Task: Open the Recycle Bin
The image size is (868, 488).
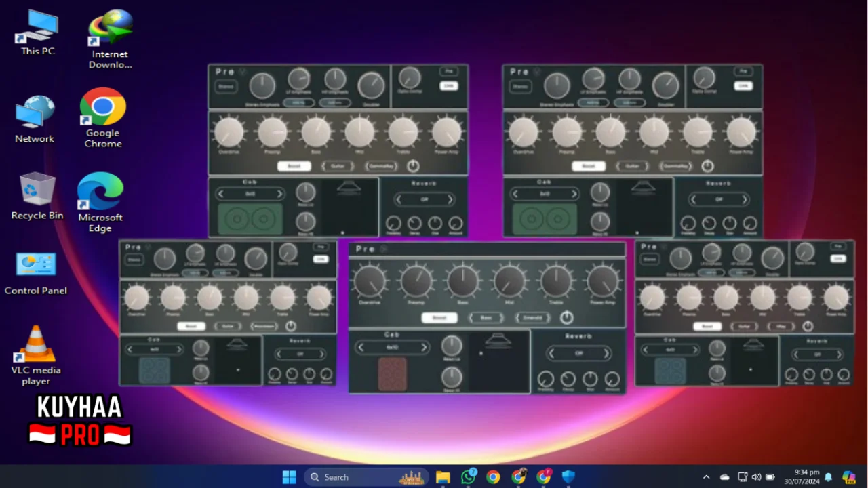Action: [37, 196]
